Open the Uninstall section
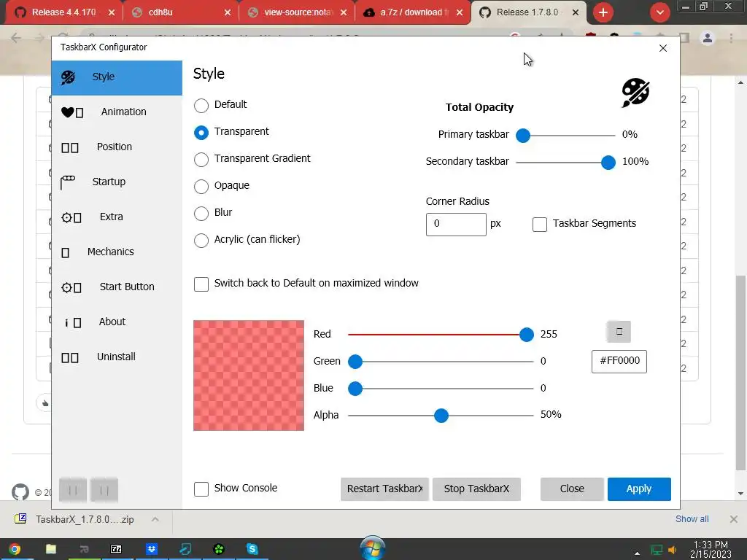The height and width of the screenshot is (560, 747). 117,357
